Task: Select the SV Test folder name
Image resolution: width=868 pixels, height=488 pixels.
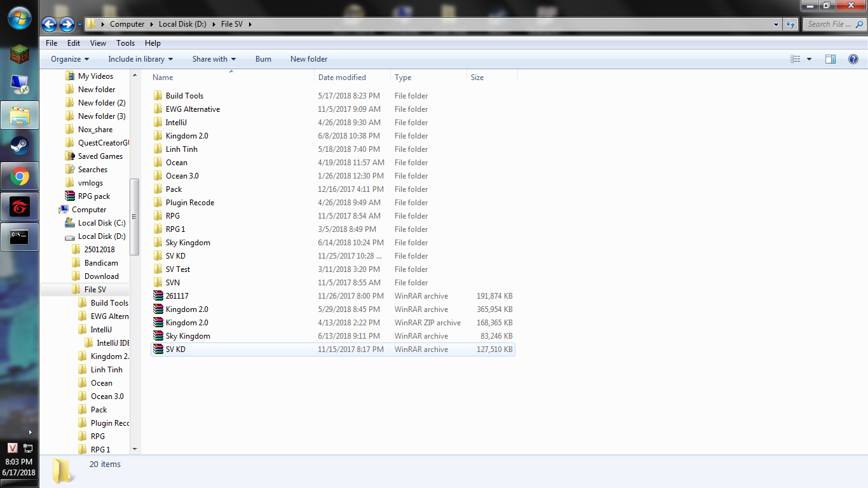Action: pyautogui.click(x=178, y=269)
